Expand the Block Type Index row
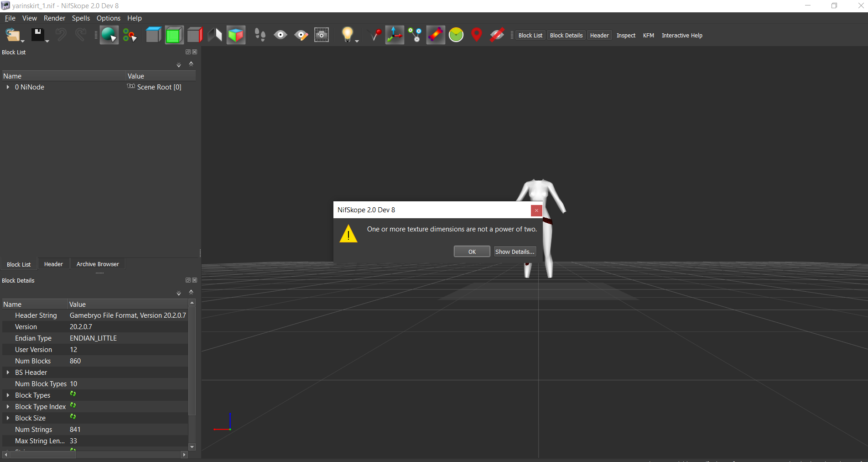Image resolution: width=868 pixels, height=462 pixels. (x=8, y=406)
